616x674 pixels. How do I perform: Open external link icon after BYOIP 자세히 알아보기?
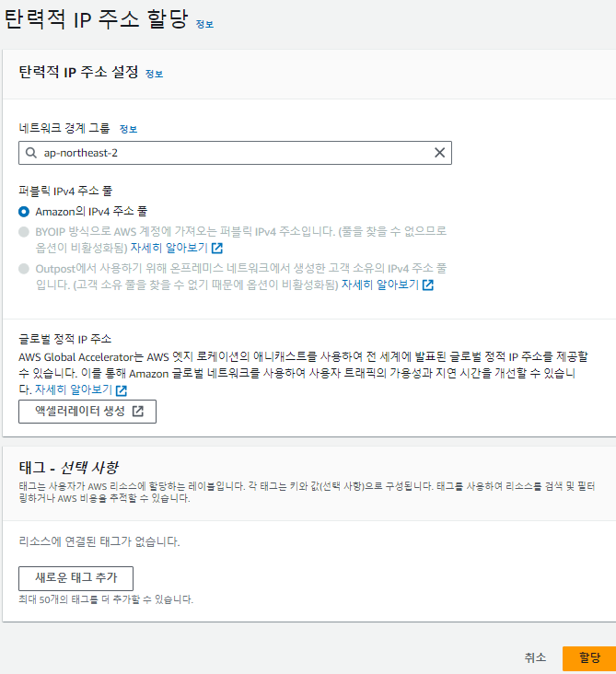217,248
